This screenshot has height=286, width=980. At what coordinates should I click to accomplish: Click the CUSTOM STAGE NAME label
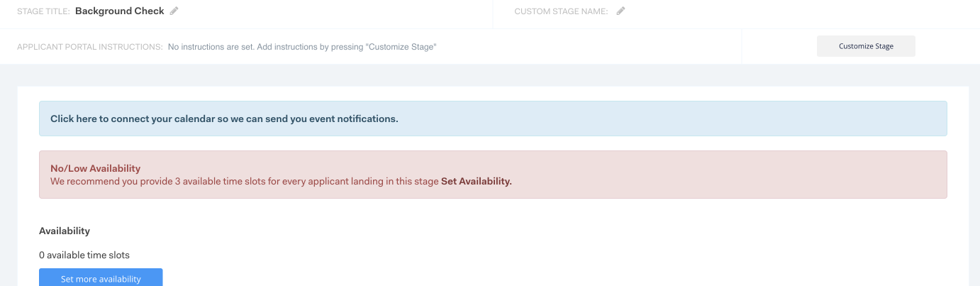coord(561,11)
